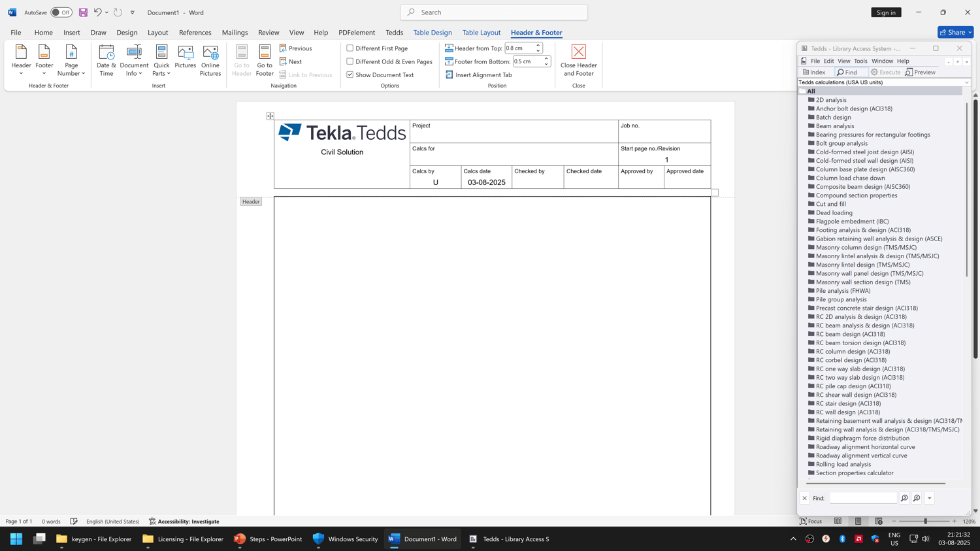The width and height of the screenshot is (980, 551).
Task: Open Preview in the Tedds toolbar
Action: tap(921, 73)
